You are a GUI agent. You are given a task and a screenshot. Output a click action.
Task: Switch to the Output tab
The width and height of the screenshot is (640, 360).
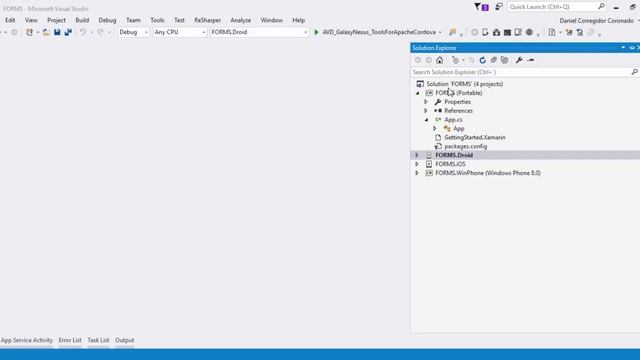click(x=124, y=340)
